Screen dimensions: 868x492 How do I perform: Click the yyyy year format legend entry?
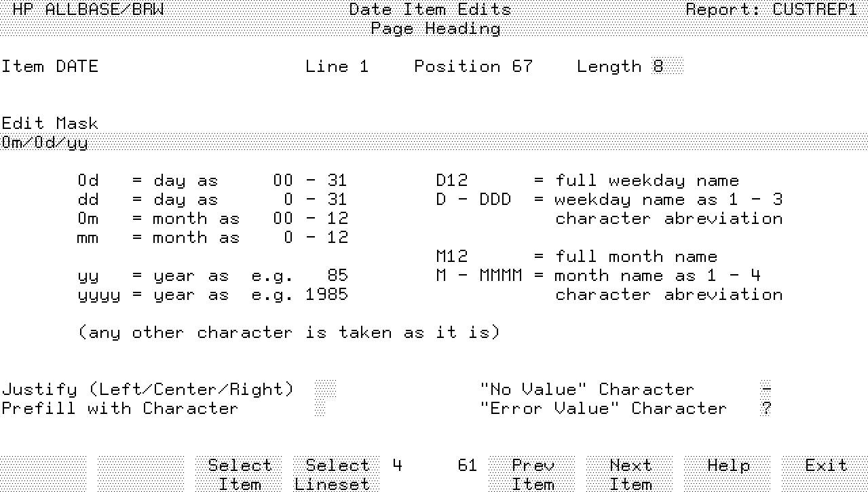212,295
